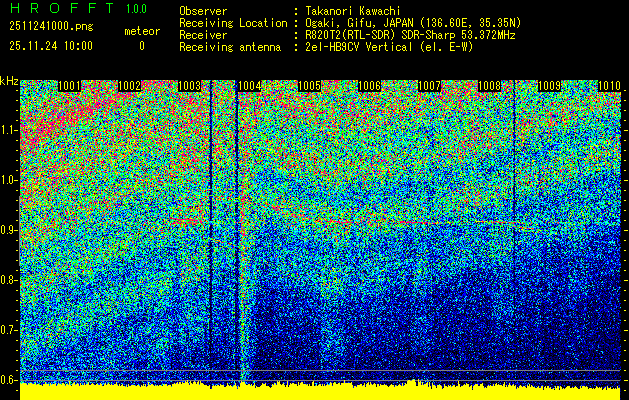This screenshot has width=629, height=400.
Task: Click the 0.7 frequency axis label
Action: (8, 330)
